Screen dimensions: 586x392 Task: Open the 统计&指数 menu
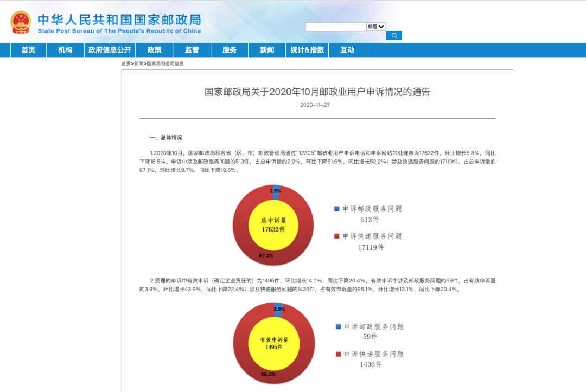[307, 50]
